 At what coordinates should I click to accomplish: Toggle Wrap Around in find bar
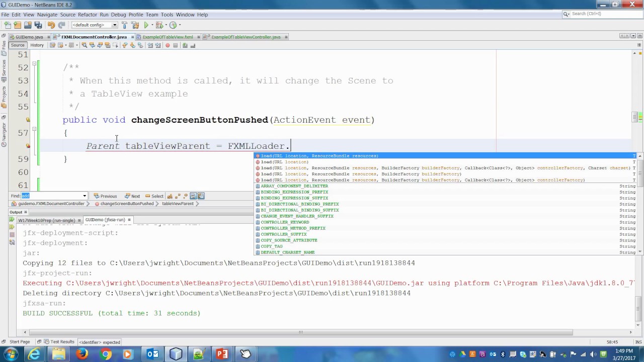(201, 196)
